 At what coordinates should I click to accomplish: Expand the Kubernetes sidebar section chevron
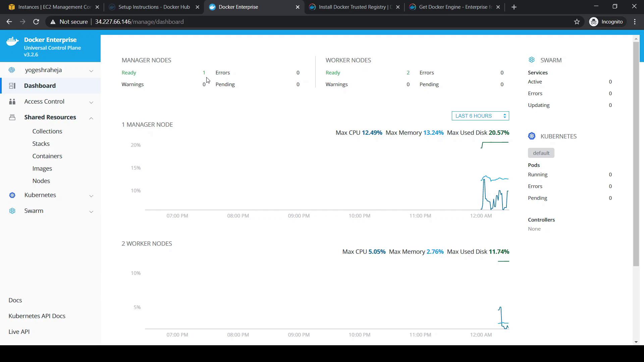click(x=91, y=196)
